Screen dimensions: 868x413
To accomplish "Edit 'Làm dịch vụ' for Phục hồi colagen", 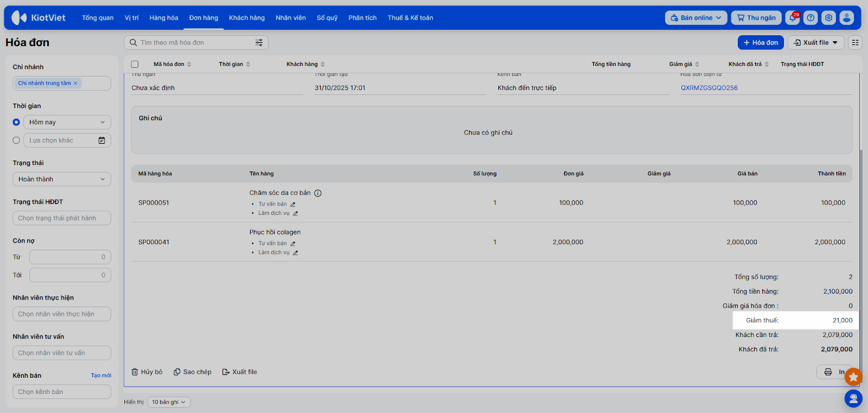I will point(296,252).
